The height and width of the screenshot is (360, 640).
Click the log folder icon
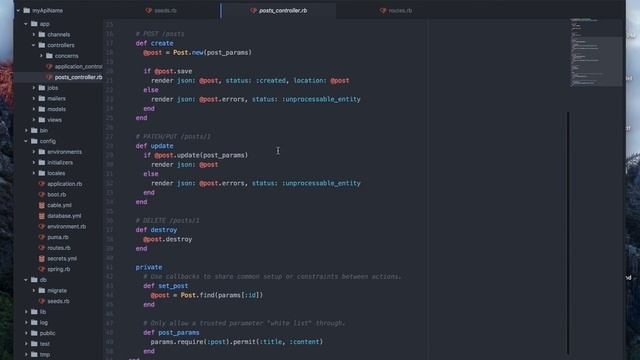[34, 322]
